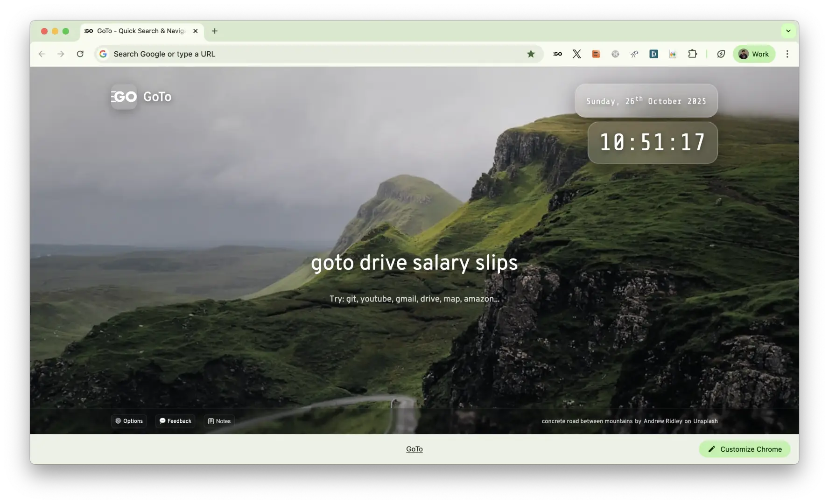
Task: Open the Unsplash photo credit link
Action: (x=705, y=421)
